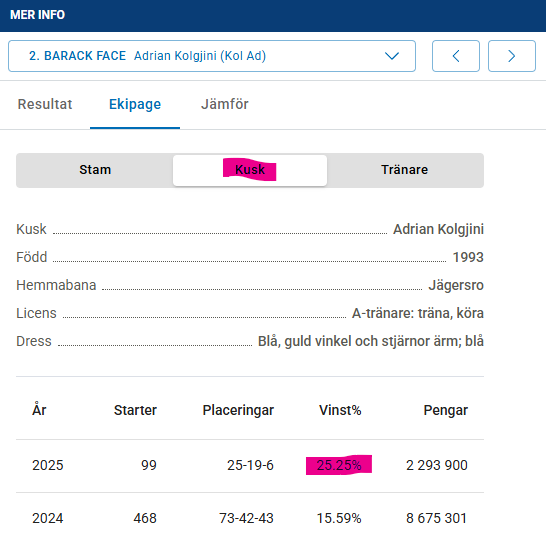Select the 2024 statistics row
Viewport: 546px width, 545px height.
click(250, 519)
